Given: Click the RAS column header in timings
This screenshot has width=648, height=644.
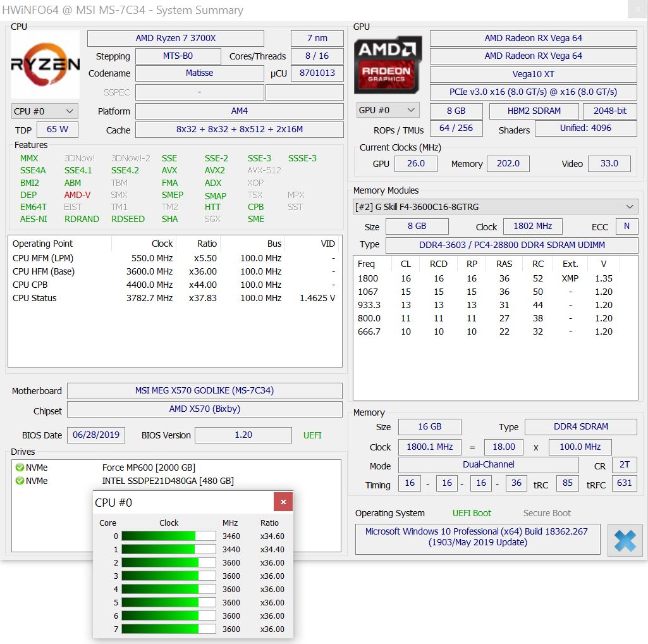Looking at the screenshot, I should (504, 264).
